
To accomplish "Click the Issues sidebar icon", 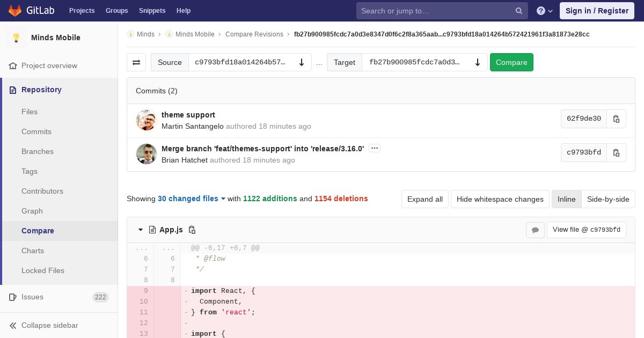I will click(x=13, y=297).
